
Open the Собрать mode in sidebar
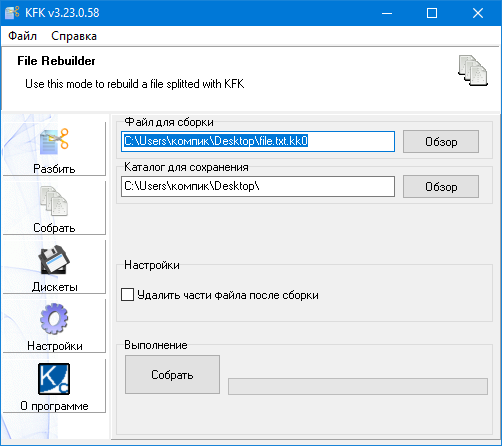point(54,208)
